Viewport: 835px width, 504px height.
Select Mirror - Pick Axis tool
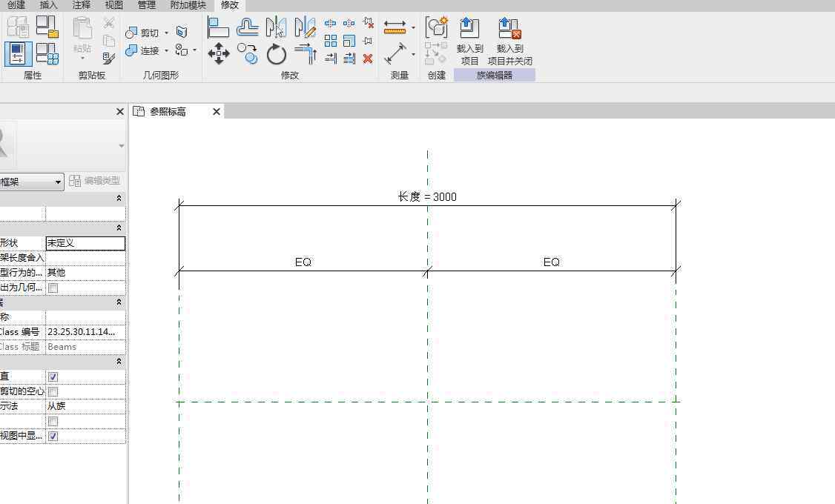[x=276, y=27]
